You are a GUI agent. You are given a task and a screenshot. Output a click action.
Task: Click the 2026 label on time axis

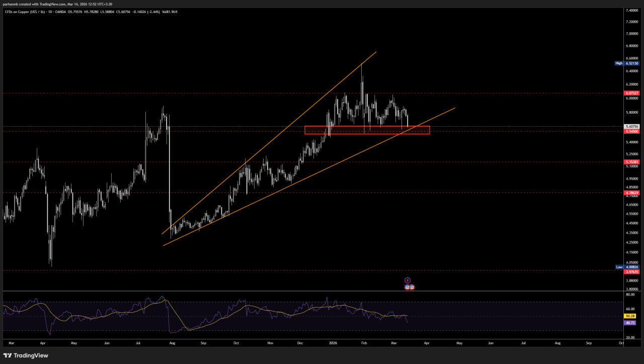(333, 343)
